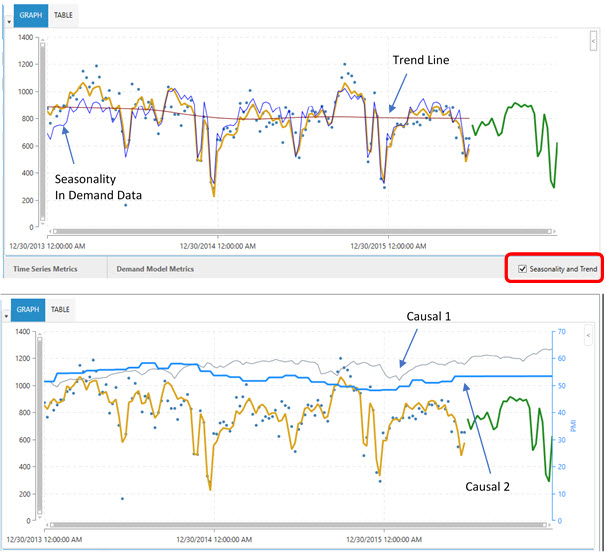Switch to the upper TABLE tab
Viewport: 606px width, 552px height.
63,16
